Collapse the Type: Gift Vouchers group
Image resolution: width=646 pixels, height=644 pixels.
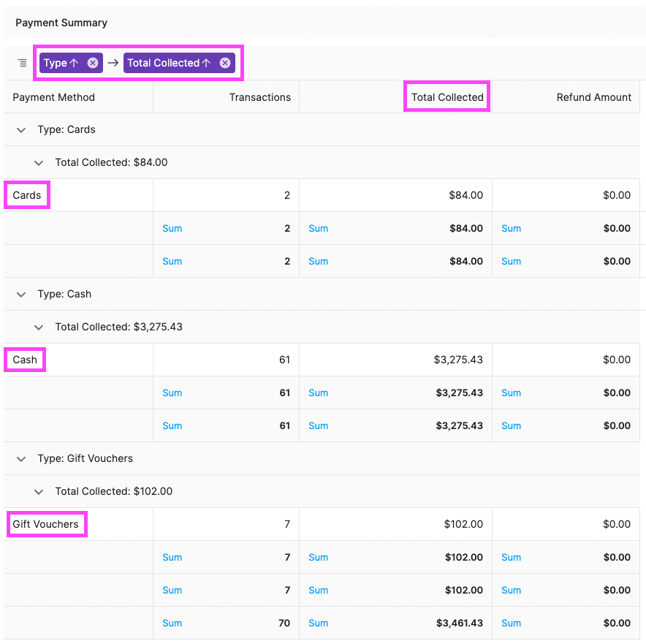coord(21,459)
